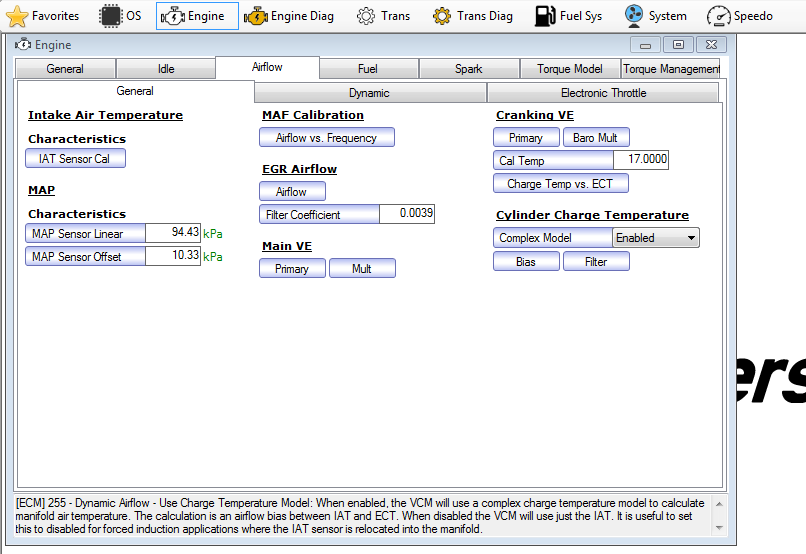Click the IAT Sensor Cal button
The image size is (806, 554).
click(75, 159)
